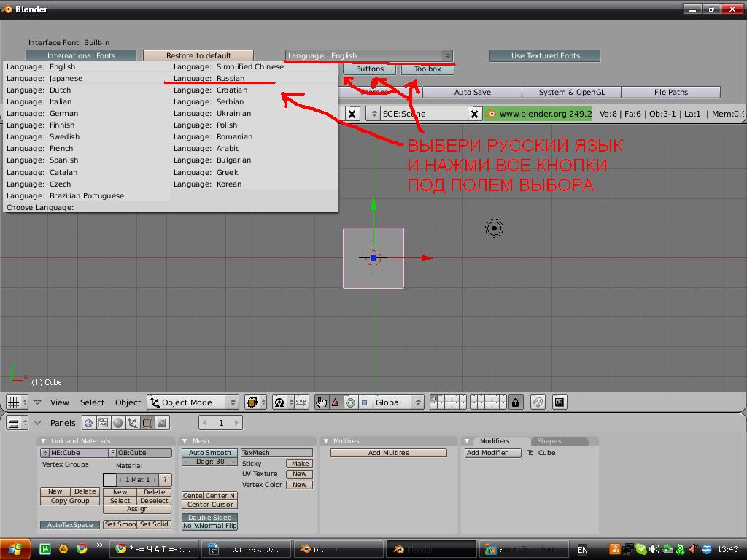The width and height of the screenshot is (747, 560).
Task: Enable Auto Smooth in the Mesh panel
Action: tap(209, 453)
